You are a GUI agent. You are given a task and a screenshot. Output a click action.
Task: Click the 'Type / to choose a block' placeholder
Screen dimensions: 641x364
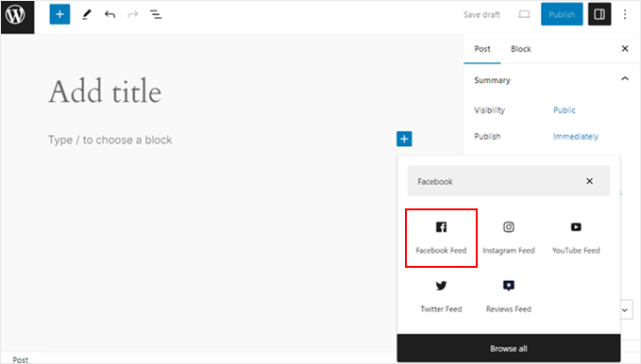110,140
